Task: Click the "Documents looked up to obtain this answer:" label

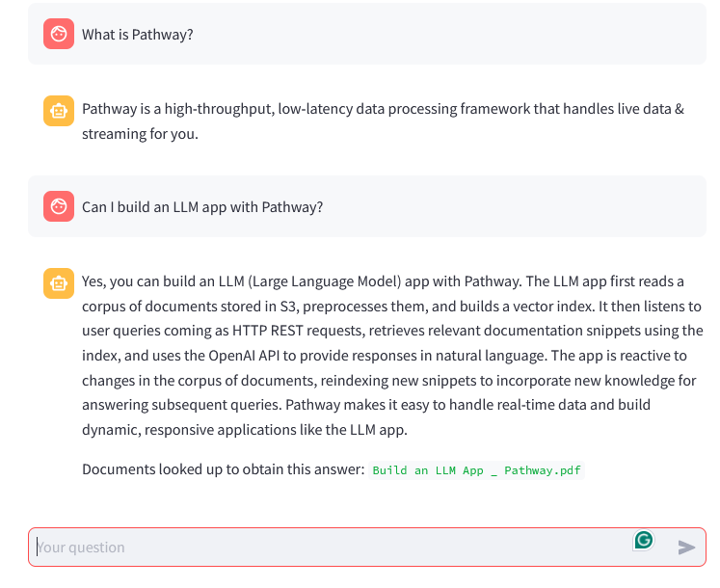Action: (223, 469)
